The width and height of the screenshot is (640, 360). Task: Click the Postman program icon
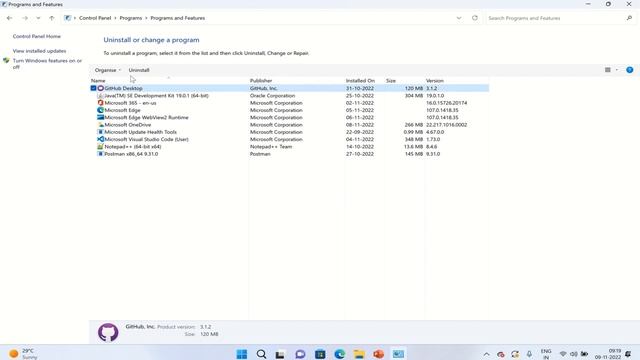point(100,154)
